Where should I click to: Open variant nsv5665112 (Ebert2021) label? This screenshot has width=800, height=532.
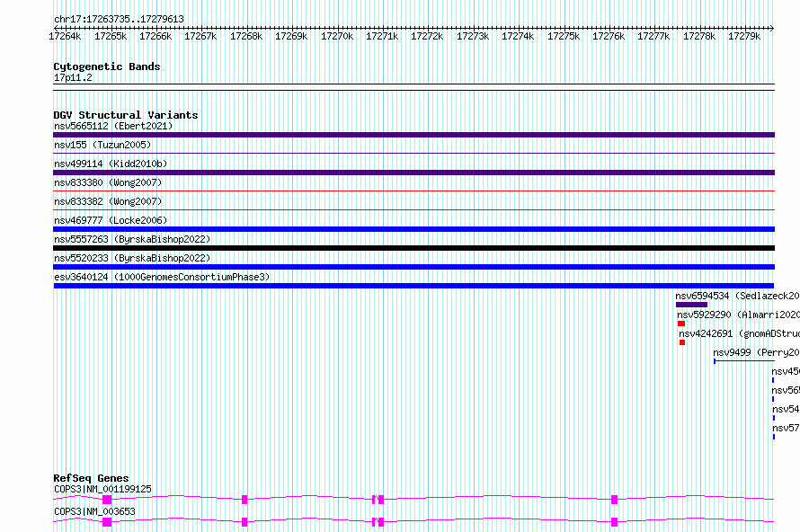(113, 126)
